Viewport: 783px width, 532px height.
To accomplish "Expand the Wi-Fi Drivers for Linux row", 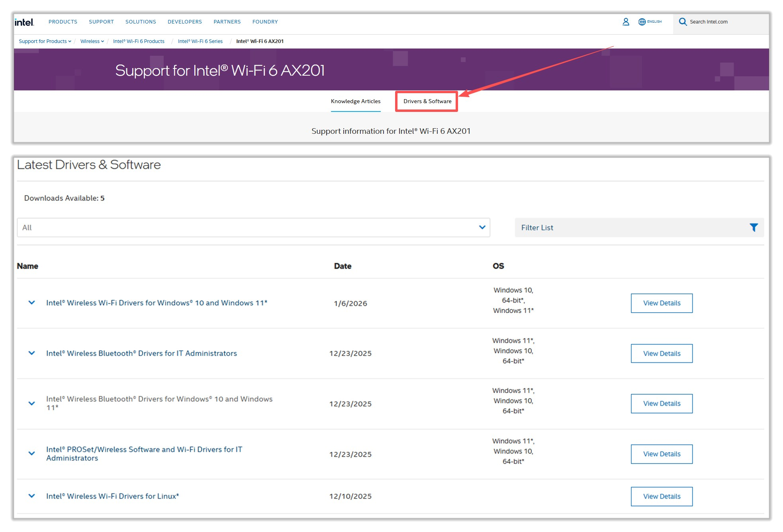I will point(32,496).
